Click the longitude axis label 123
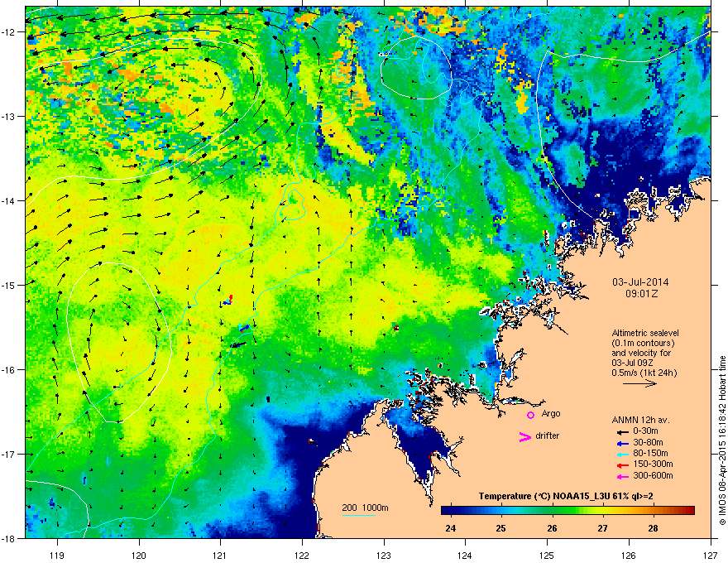This screenshot has height=563, width=728. [384, 556]
